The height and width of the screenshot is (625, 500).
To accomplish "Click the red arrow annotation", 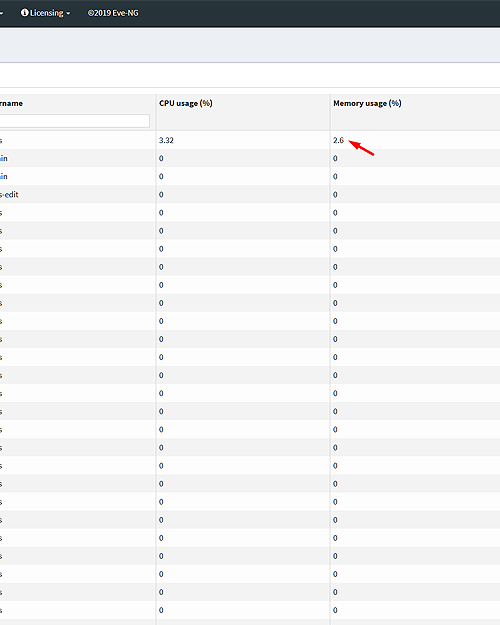I will [x=362, y=147].
